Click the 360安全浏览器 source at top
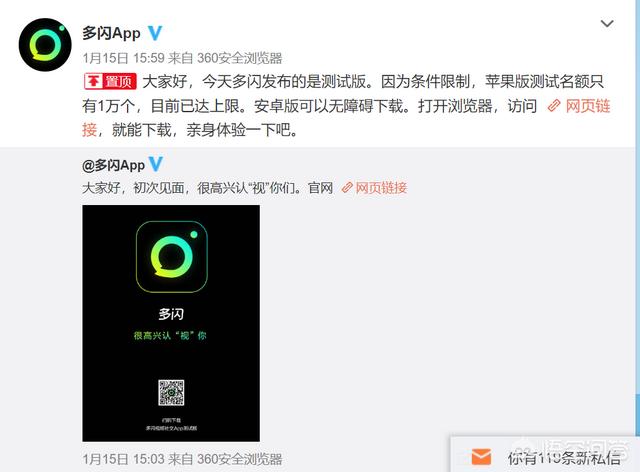 point(240,58)
